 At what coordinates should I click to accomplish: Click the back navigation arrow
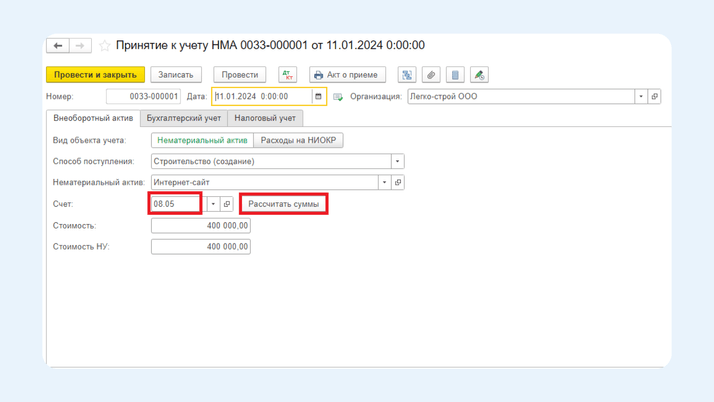[x=58, y=46]
